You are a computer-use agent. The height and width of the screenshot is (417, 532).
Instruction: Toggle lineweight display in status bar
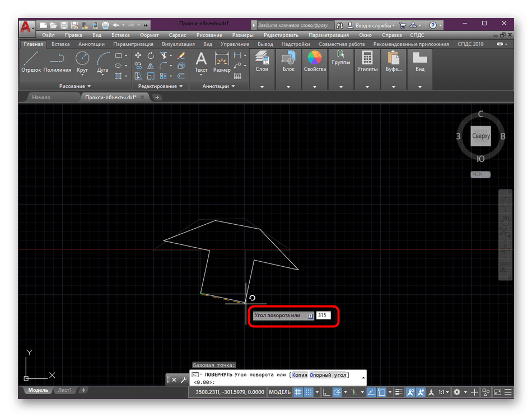(399, 392)
